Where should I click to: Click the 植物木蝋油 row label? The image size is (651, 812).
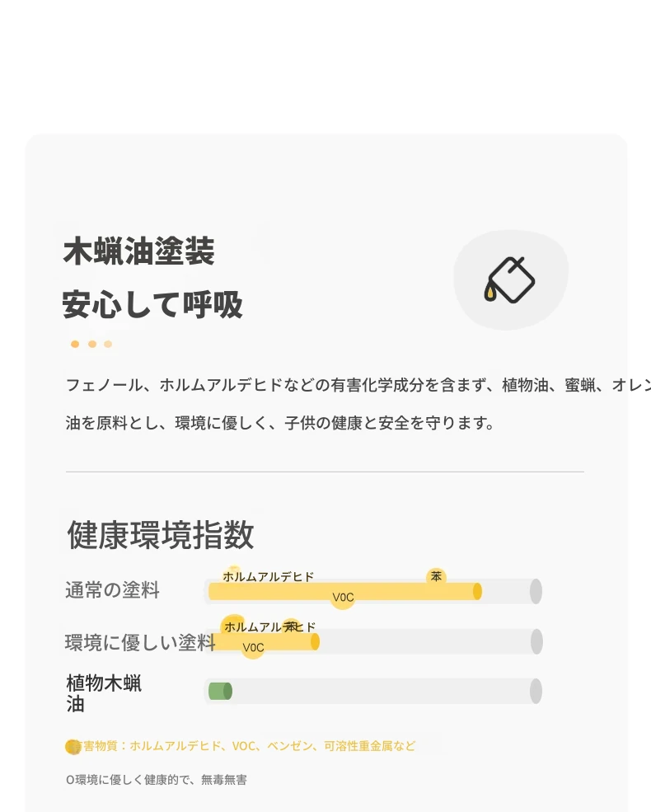click(x=104, y=693)
